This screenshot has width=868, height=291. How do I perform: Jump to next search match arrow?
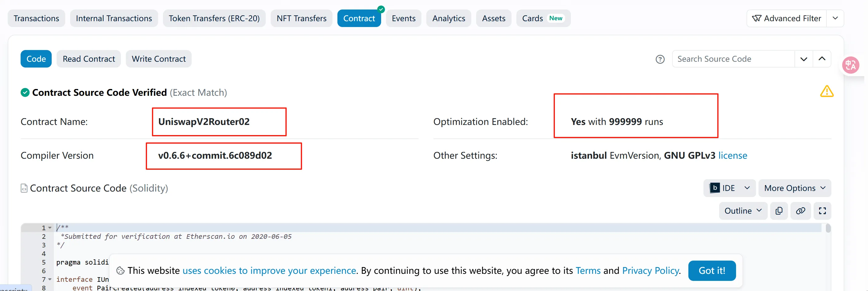[x=804, y=59]
